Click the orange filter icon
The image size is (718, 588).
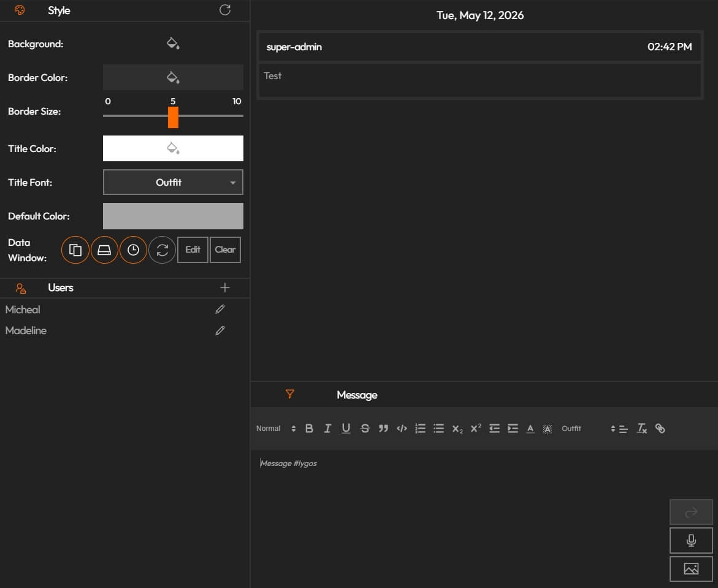(x=290, y=394)
